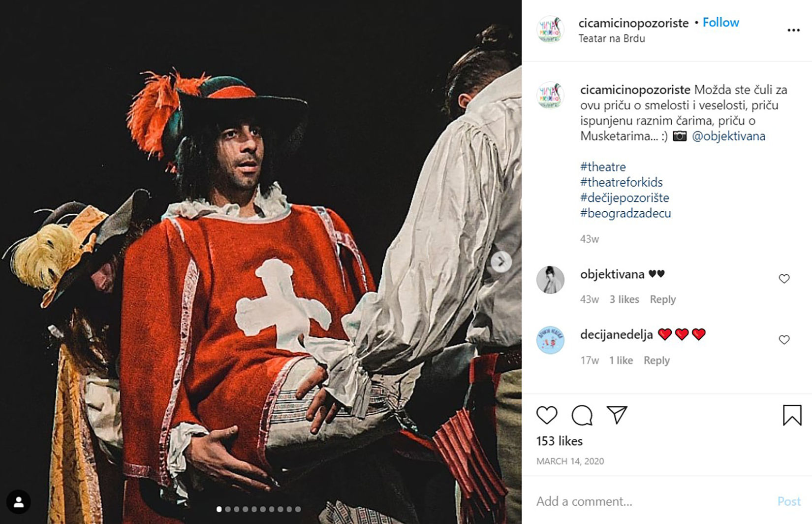Like the post with the heart icon
Image resolution: width=812 pixels, height=524 pixels.
coord(547,415)
